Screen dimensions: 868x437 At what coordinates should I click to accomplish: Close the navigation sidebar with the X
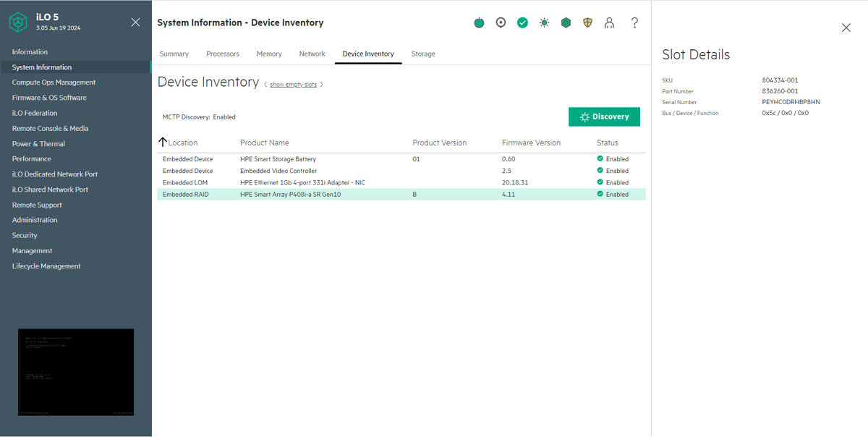coord(135,22)
